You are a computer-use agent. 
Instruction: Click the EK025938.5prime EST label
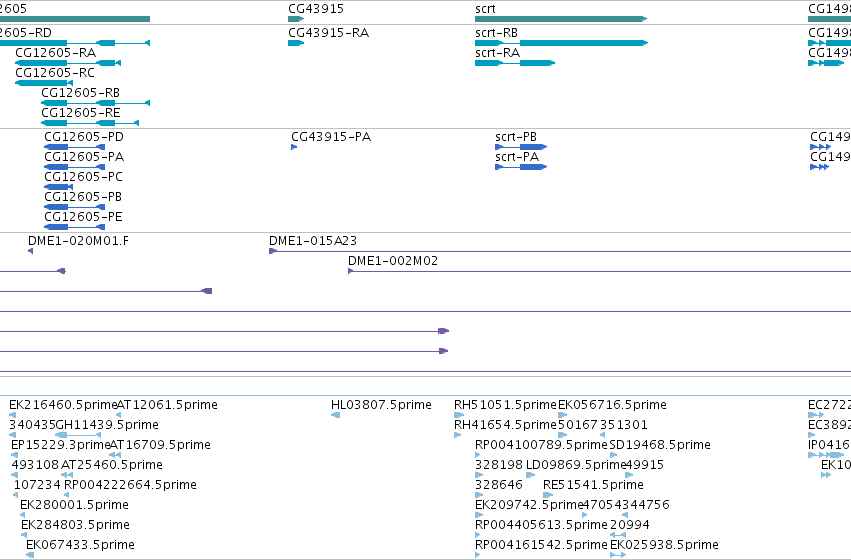tap(664, 545)
